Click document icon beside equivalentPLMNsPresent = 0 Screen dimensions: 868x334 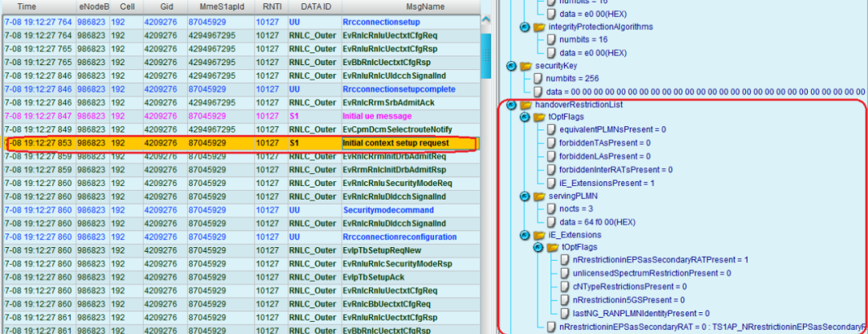click(551, 130)
